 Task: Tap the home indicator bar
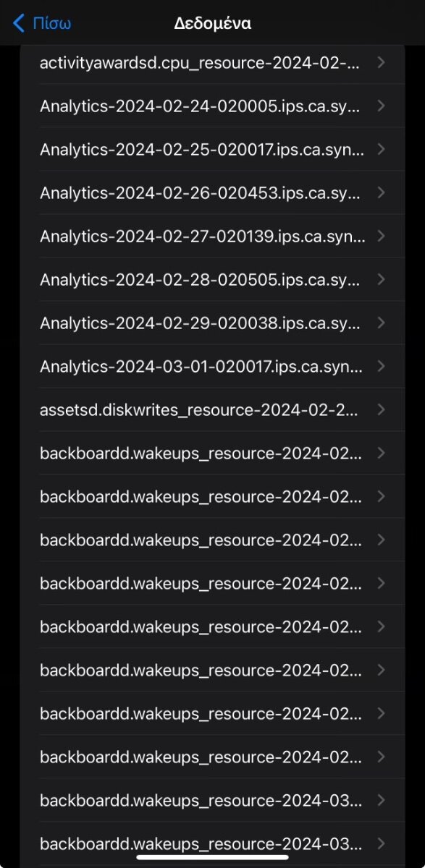212,858
